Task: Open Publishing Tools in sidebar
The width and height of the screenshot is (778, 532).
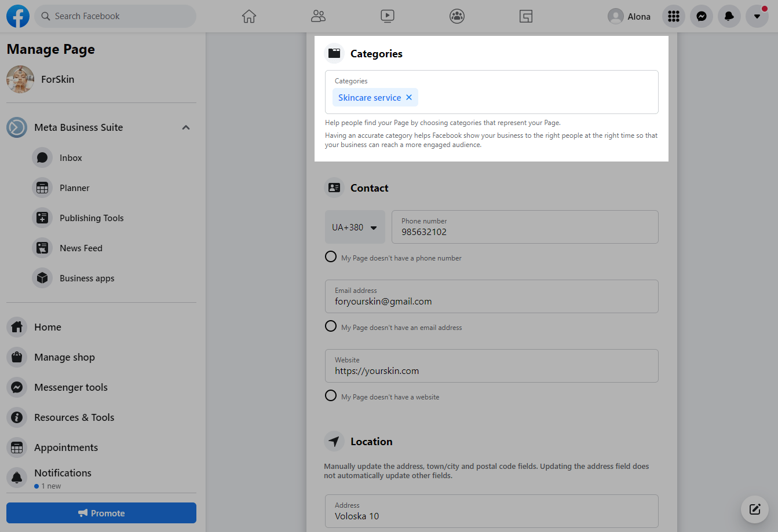Action: click(x=92, y=218)
